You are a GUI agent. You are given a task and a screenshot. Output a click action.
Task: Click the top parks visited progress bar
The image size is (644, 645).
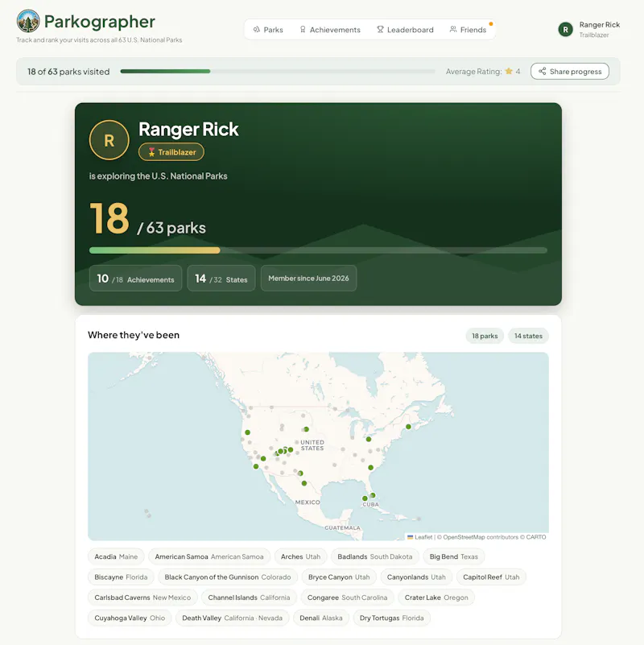pyautogui.click(x=278, y=71)
